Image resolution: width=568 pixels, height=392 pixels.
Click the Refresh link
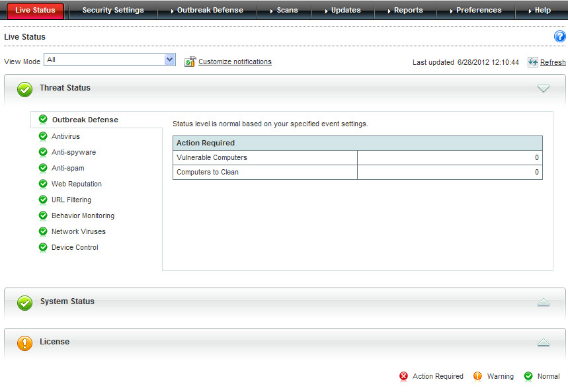pos(553,62)
